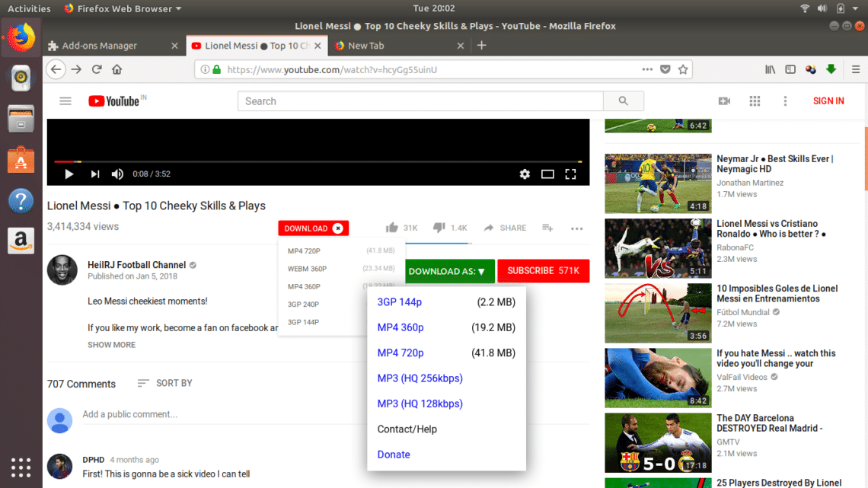The height and width of the screenshot is (488, 868).
Task: Click the video progress bar
Action: (x=318, y=161)
